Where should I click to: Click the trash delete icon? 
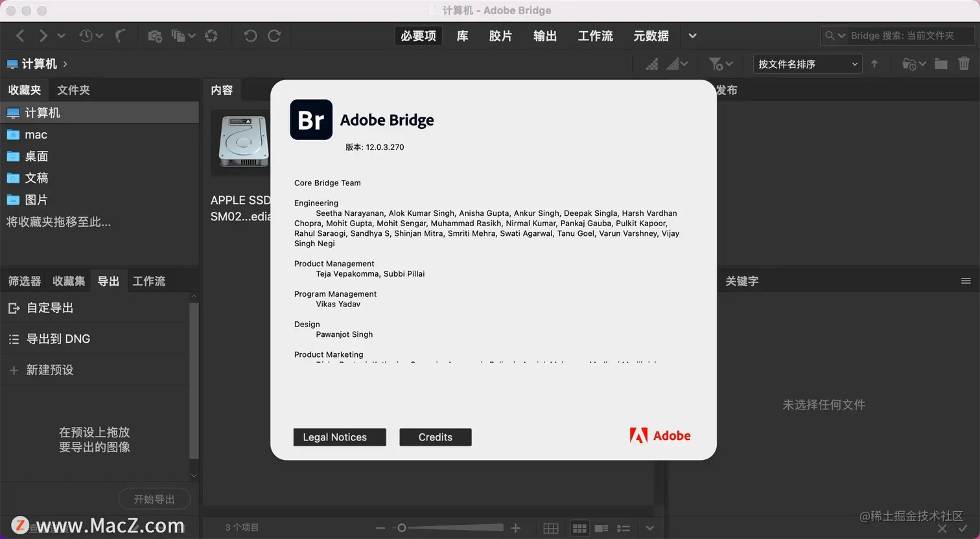(x=964, y=63)
